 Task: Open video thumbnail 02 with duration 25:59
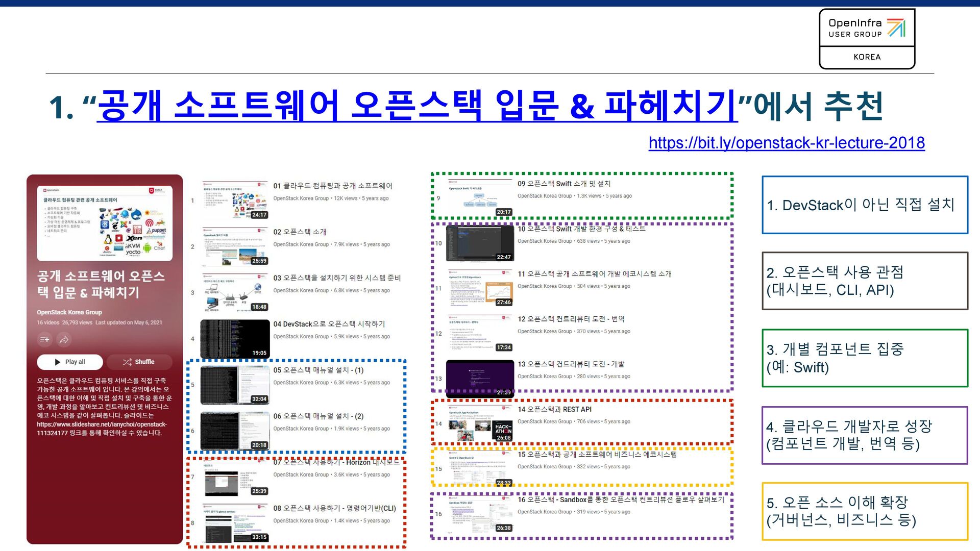235,246
